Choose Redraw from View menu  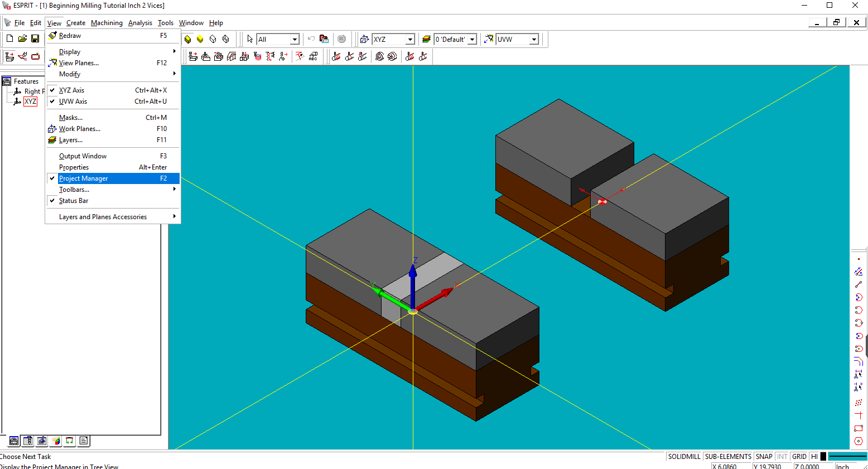(x=113, y=36)
